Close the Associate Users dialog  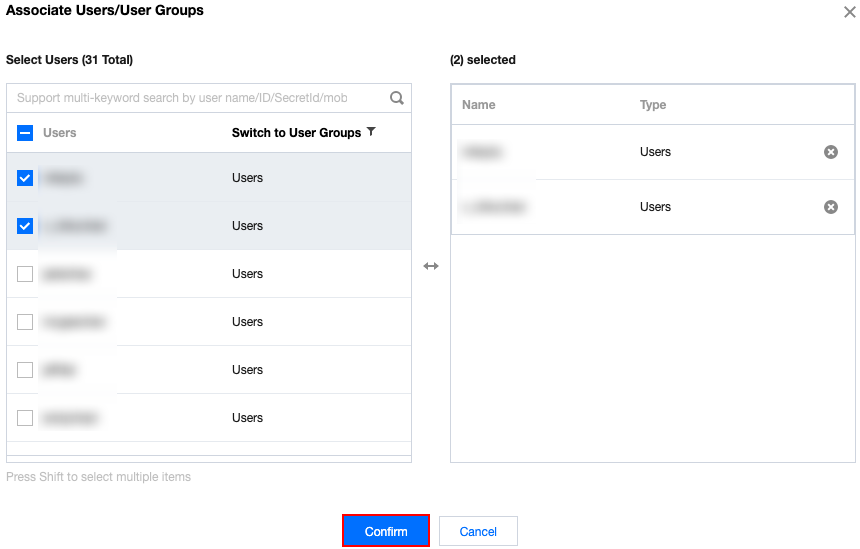(x=850, y=12)
